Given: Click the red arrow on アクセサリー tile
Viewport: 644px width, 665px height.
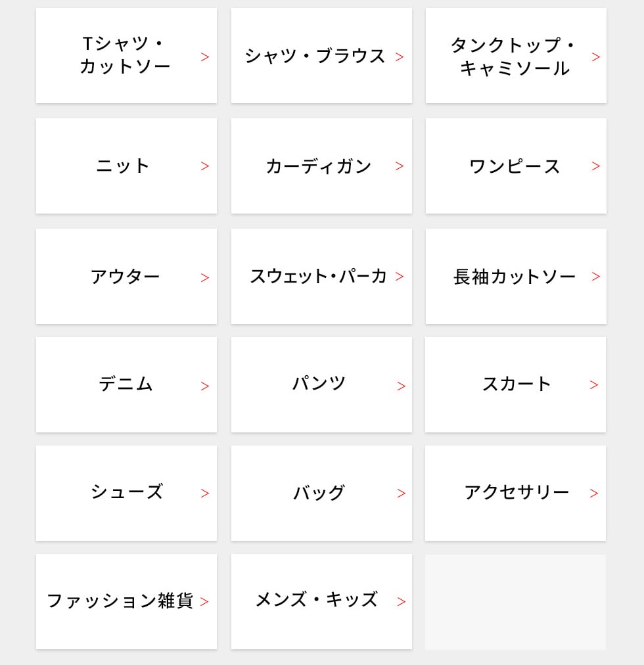Looking at the screenshot, I should 594,493.
